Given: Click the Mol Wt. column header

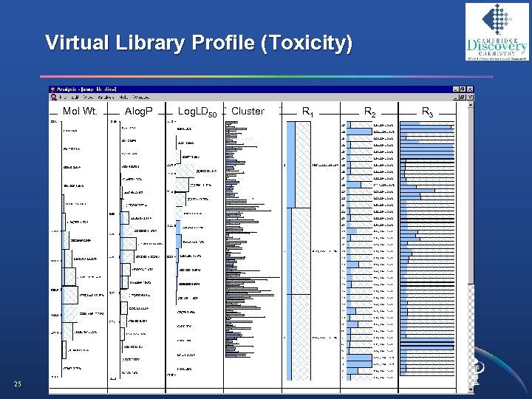Looking at the screenshot, I should 80,111.
